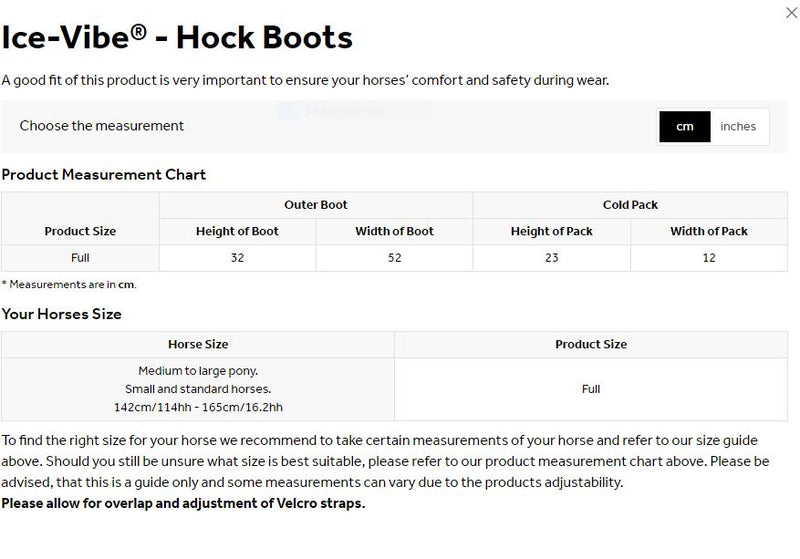Click the Cold Pack column group header

(630, 205)
